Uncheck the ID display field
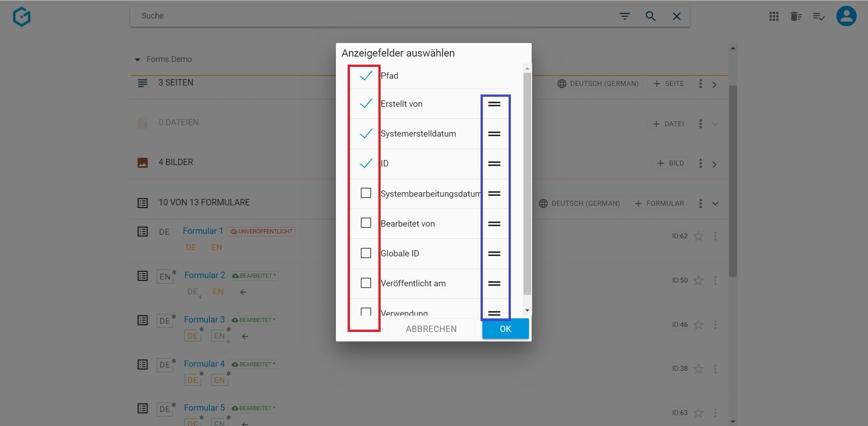Image resolution: width=868 pixels, height=426 pixels. tap(366, 163)
